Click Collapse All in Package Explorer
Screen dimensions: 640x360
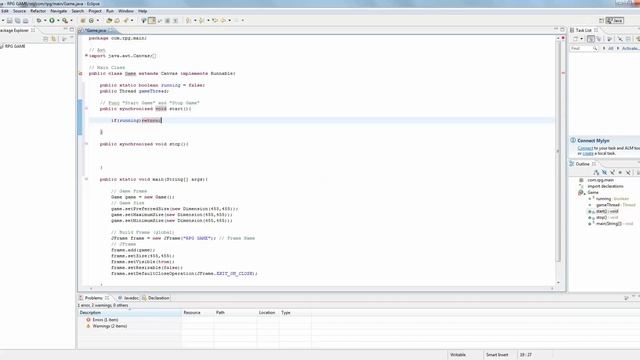pos(45,39)
